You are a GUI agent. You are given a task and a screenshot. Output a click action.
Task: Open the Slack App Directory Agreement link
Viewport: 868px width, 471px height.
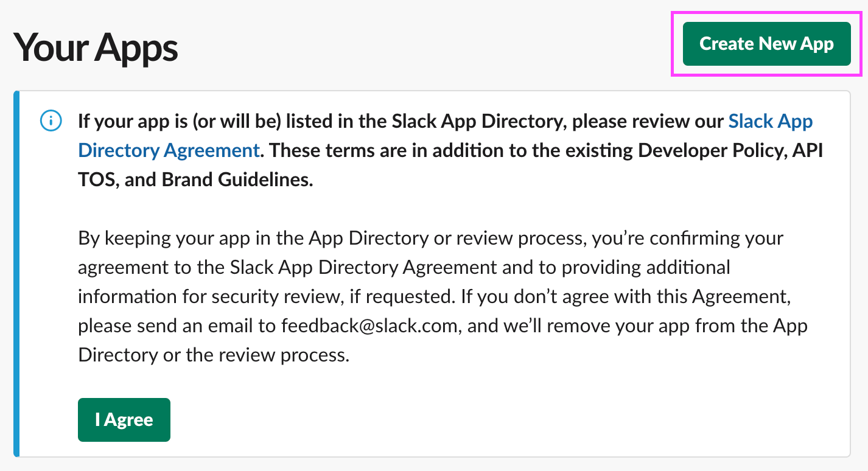(x=770, y=121)
